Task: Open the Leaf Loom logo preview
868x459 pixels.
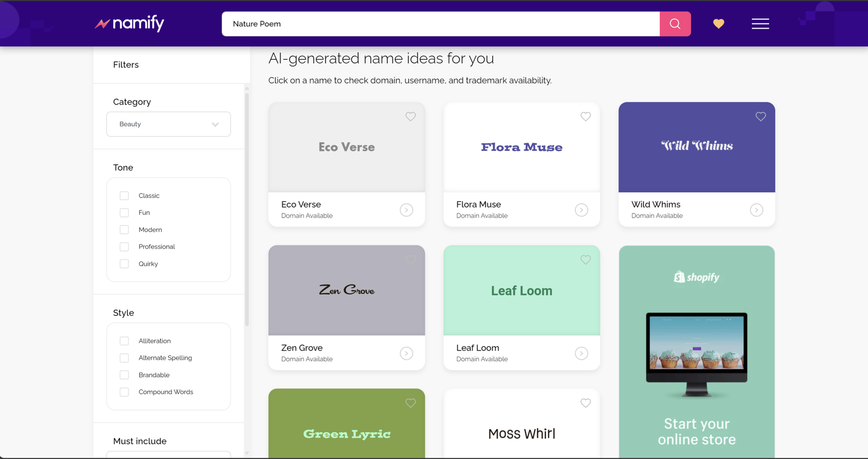Action: tap(522, 290)
